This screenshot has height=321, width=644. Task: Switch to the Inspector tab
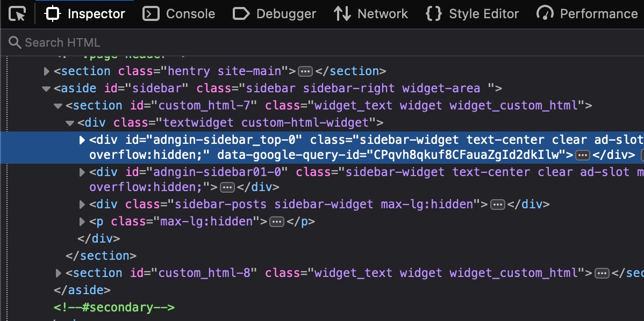(85, 14)
